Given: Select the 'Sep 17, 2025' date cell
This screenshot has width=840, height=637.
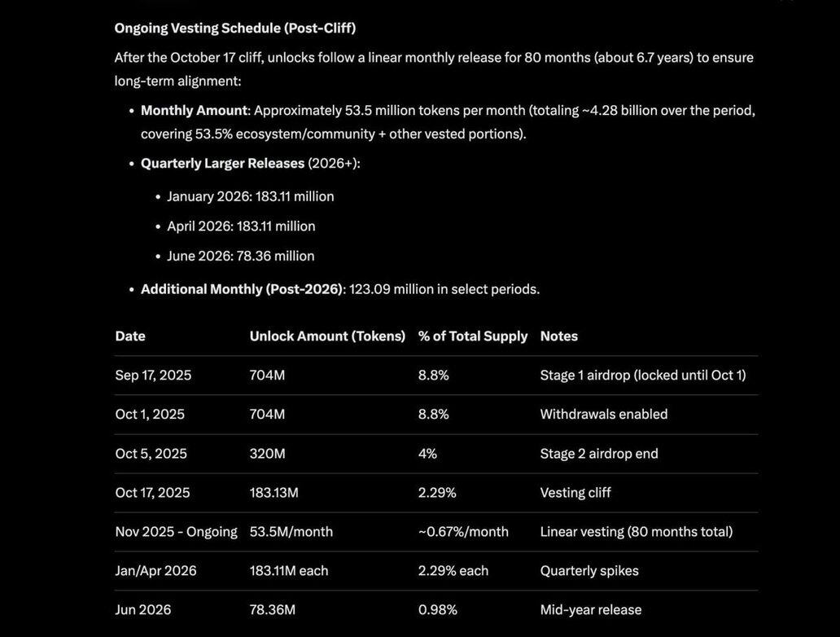Looking at the screenshot, I should click(153, 376).
